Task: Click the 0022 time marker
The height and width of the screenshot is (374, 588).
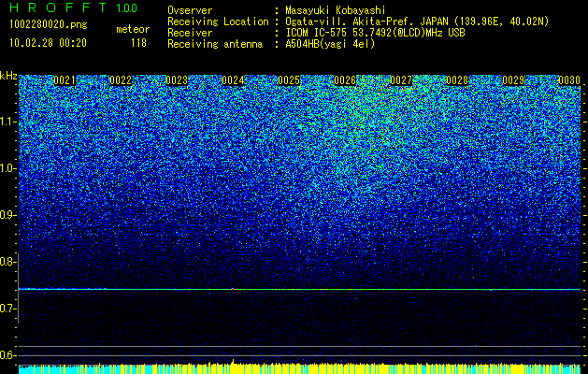Action: (x=121, y=80)
